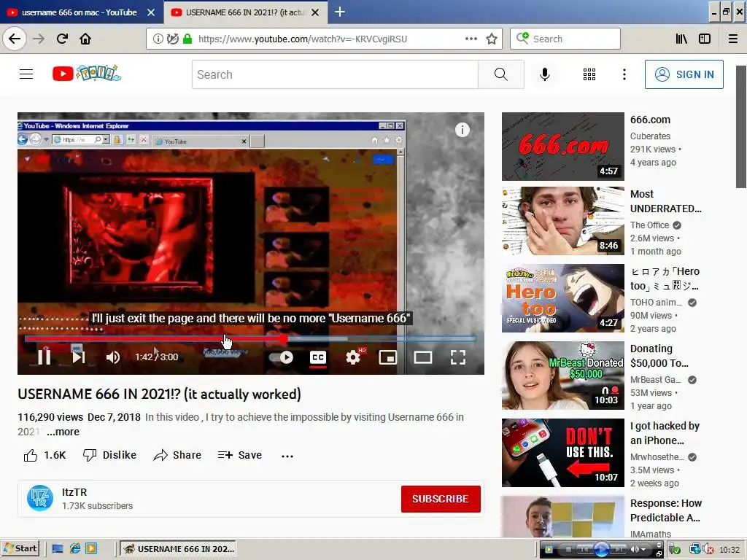Save the video to a playlist
The width and height of the screenshot is (747, 560).
click(x=239, y=455)
